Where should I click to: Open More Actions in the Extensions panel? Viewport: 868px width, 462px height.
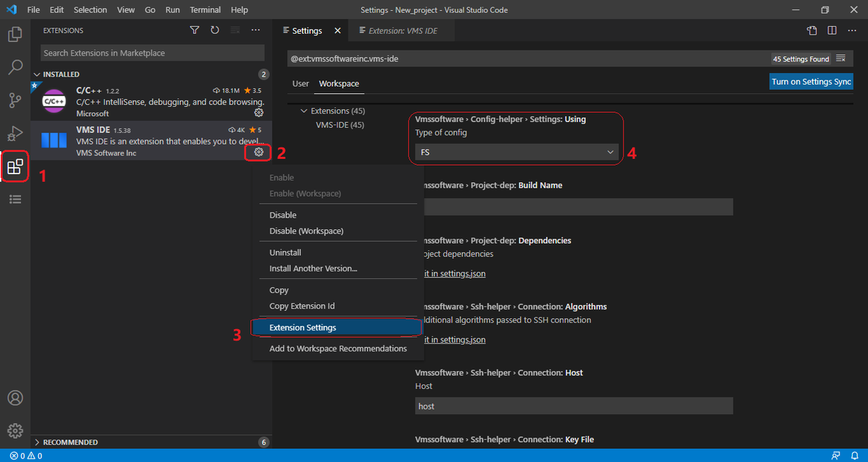pos(255,30)
